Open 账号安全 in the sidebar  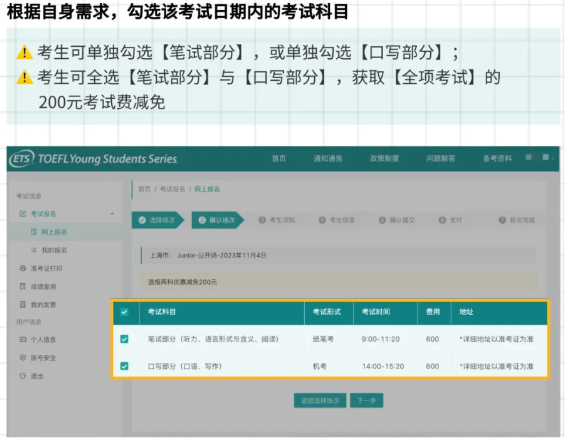pos(43,358)
